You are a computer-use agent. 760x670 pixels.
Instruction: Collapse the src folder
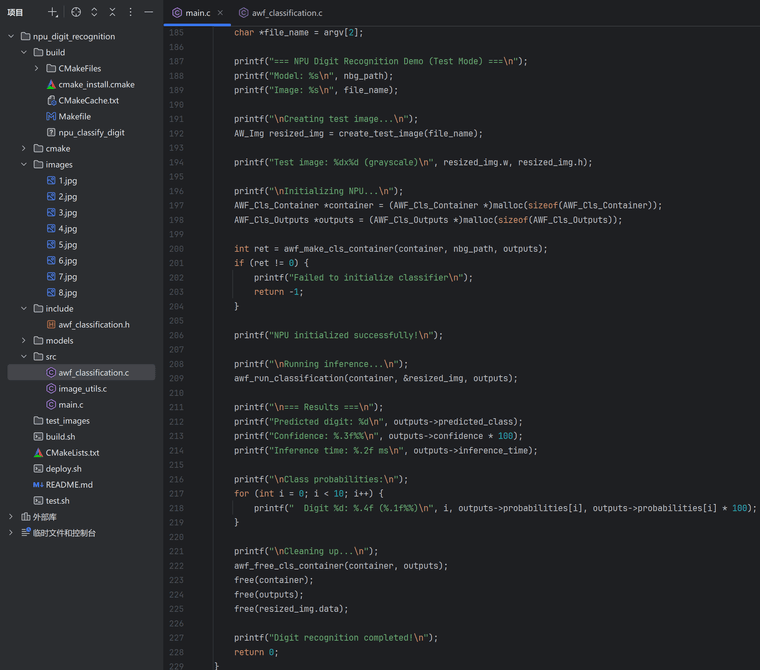(x=24, y=356)
